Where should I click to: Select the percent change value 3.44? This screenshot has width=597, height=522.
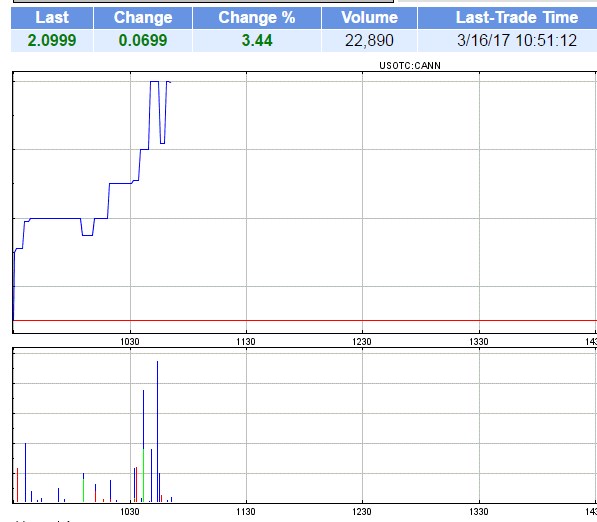[x=257, y=40]
